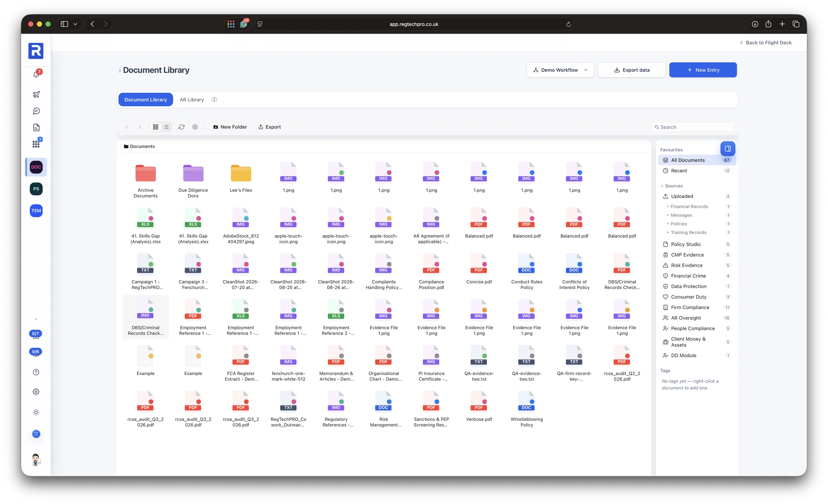
Task: Open the apps grid sidebar icon
Action: (36, 144)
